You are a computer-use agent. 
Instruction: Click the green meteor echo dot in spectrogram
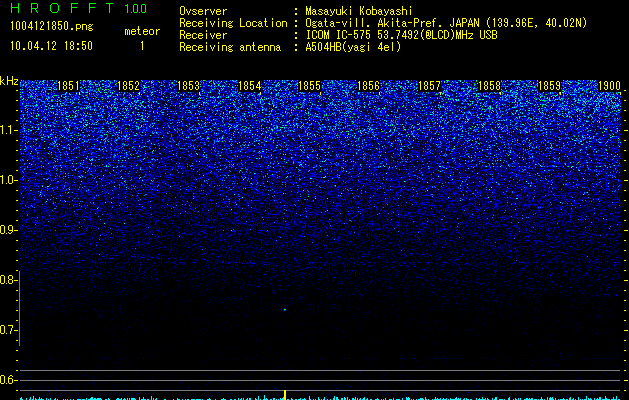point(285,309)
